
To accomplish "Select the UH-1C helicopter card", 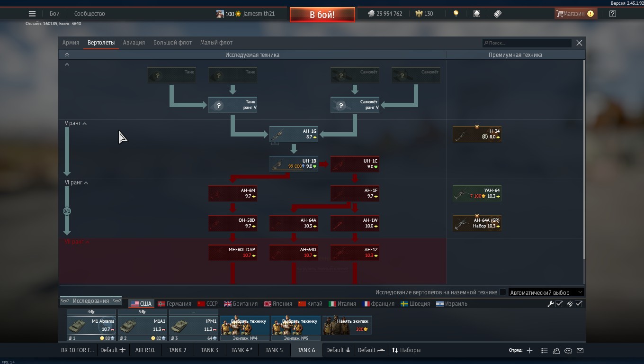I will (x=355, y=164).
